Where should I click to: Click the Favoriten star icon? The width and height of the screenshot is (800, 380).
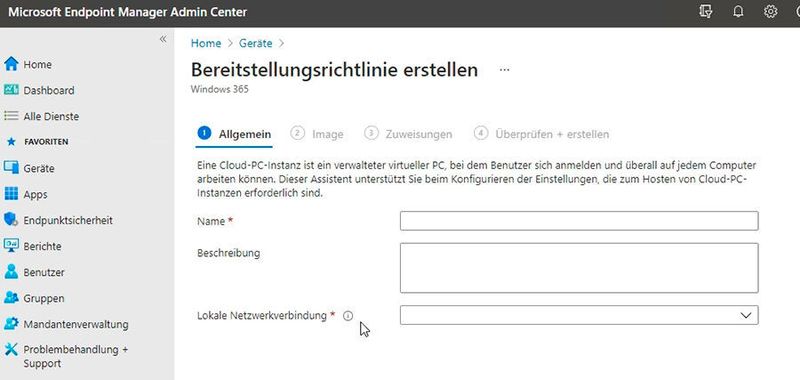(x=11, y=142)
